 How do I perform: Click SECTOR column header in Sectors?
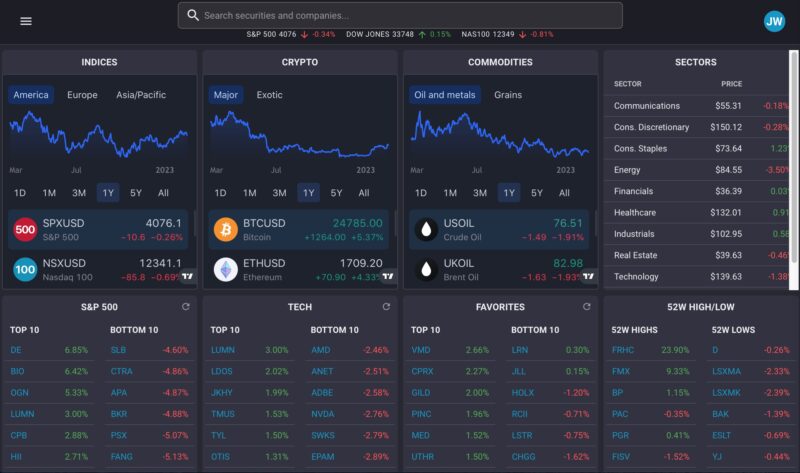click(x=628, y=84)
